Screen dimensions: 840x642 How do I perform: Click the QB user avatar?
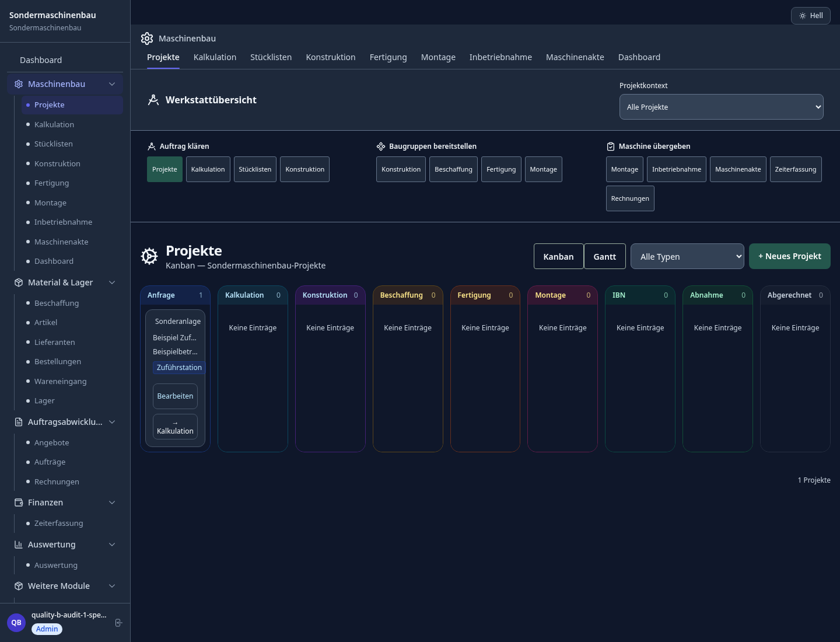[16, 623]
